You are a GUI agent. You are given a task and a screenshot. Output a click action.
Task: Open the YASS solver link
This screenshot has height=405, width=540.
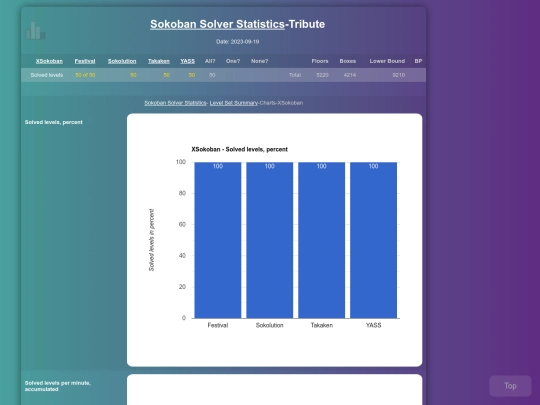187,61
